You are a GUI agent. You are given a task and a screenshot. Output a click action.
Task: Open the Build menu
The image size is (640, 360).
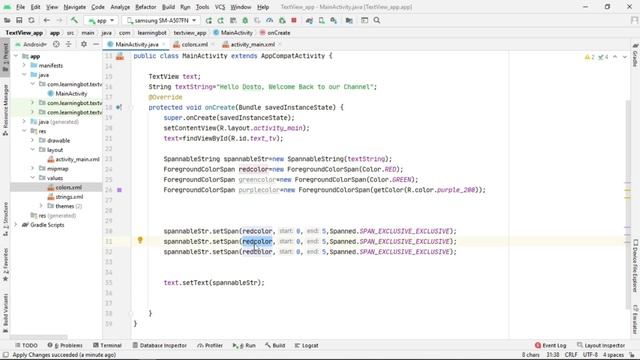[168, 7]
